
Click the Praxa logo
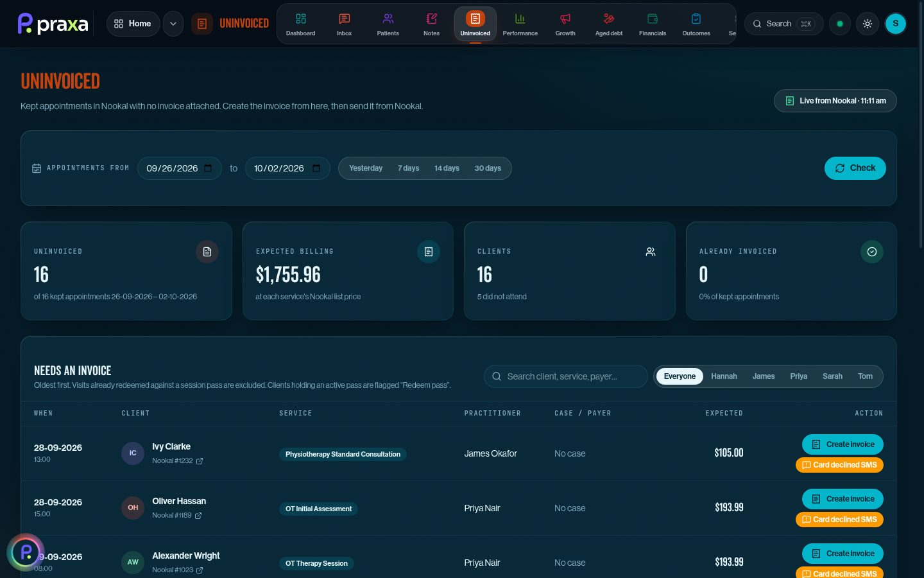click(53, 24)
